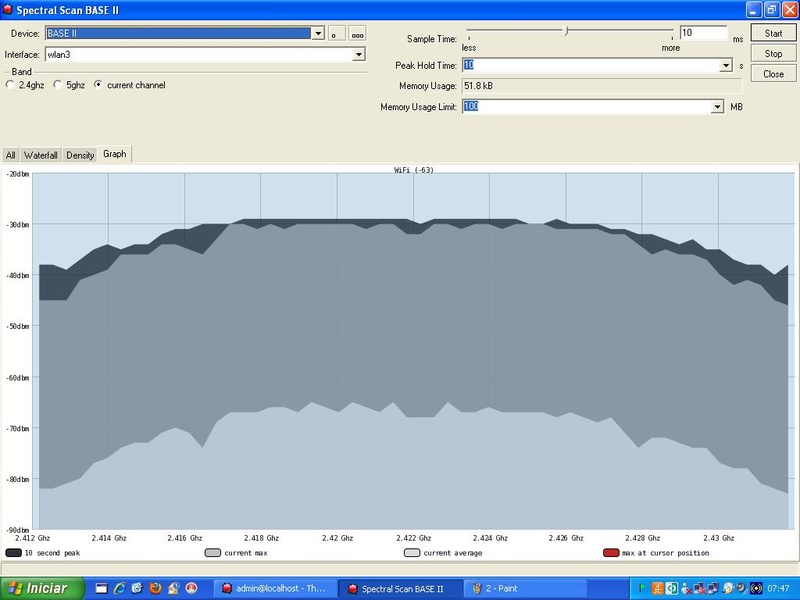This screenshot has width=800, height=600.
Task: Click the Start button
Action: coord(773,33)
